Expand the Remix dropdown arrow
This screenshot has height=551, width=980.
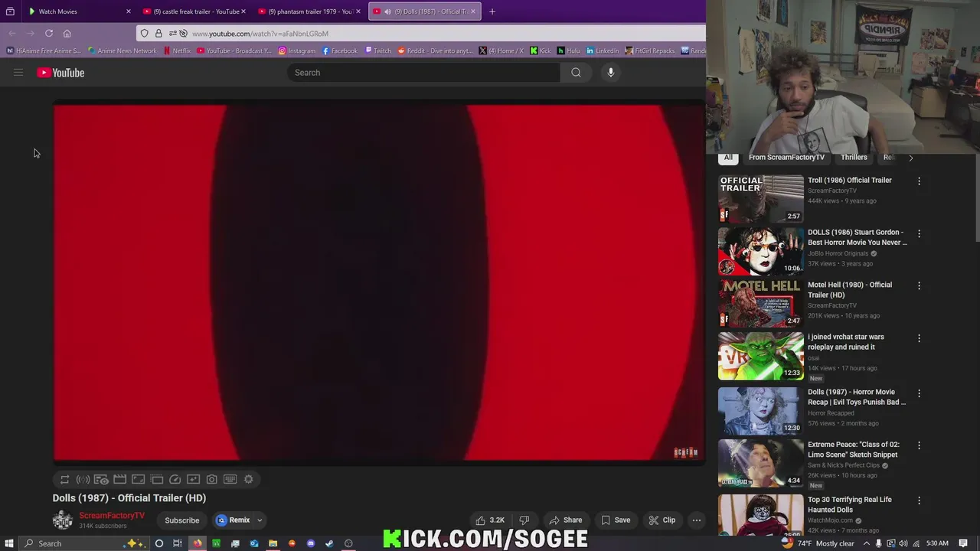(260, 520)
